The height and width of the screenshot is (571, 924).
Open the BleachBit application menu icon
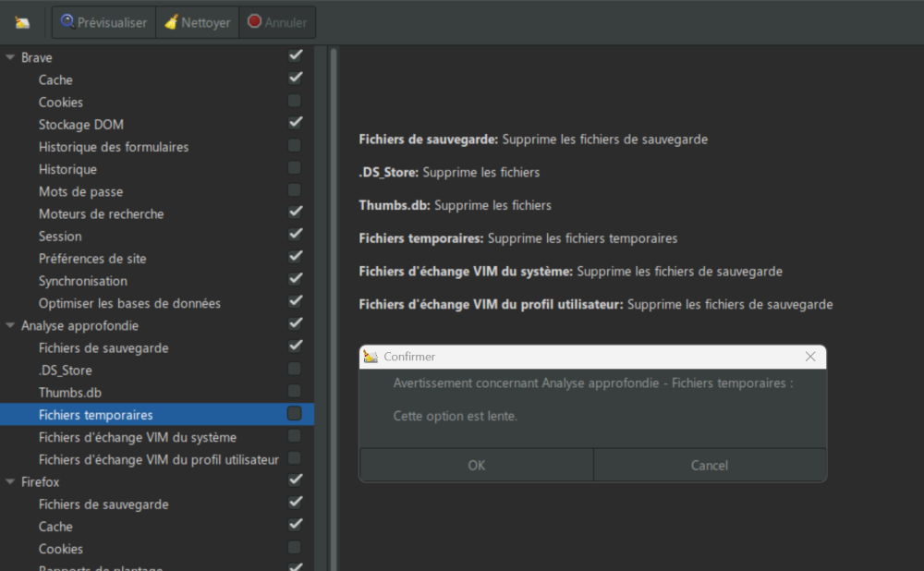point(22,22)
